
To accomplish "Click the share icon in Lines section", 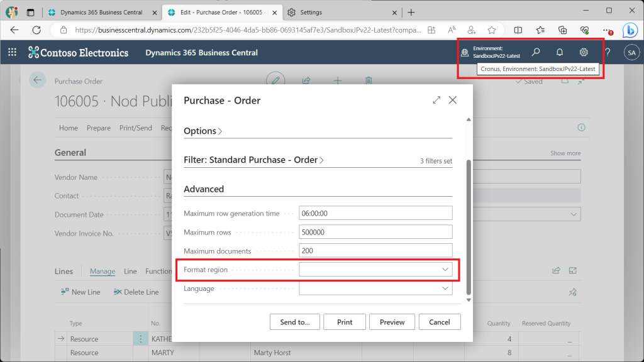I will click(x=556, y=270).
